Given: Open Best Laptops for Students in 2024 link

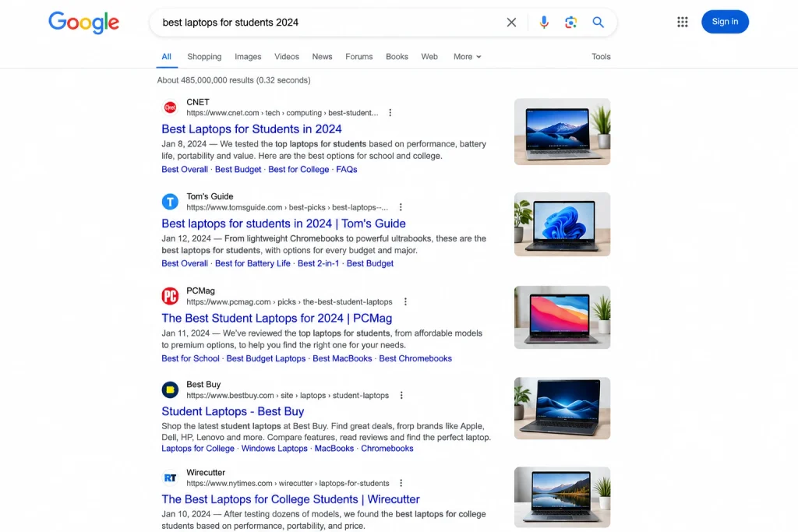Looking at the screenshot, I should click(252, 129).
